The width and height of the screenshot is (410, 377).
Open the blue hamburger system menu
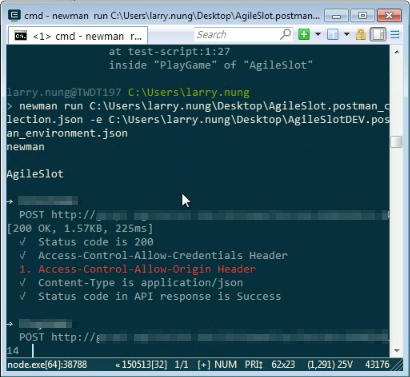click(x=395, y=34)
